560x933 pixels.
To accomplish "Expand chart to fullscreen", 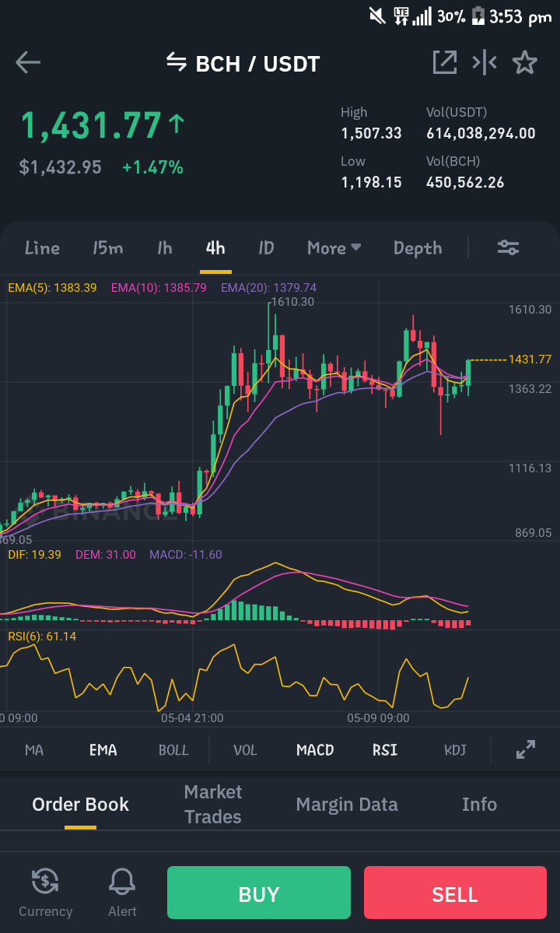I will click(x=526, y=749).
